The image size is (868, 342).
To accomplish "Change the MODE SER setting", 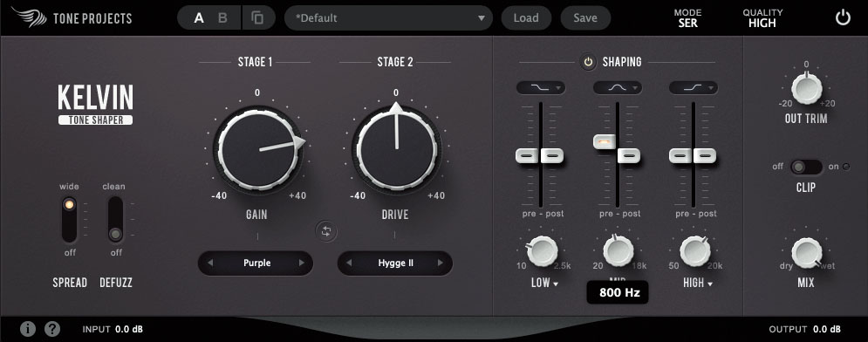I will (x=687, y=18).
